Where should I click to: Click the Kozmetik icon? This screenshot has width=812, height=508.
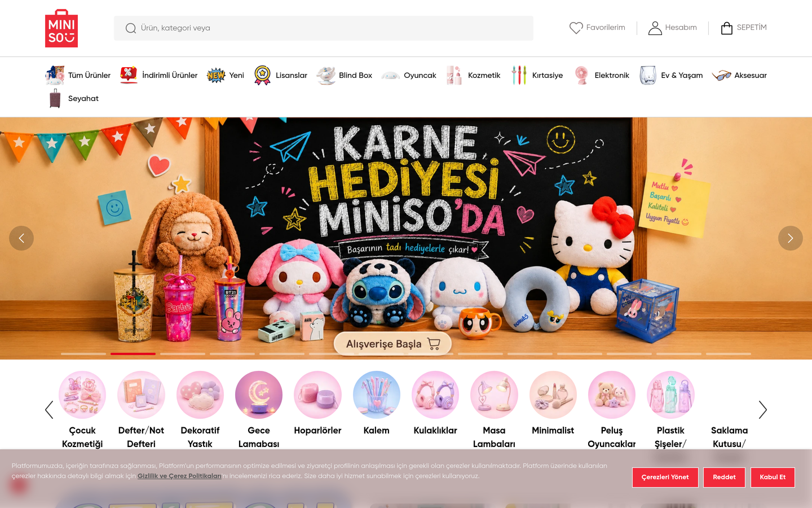pos(454,75)
